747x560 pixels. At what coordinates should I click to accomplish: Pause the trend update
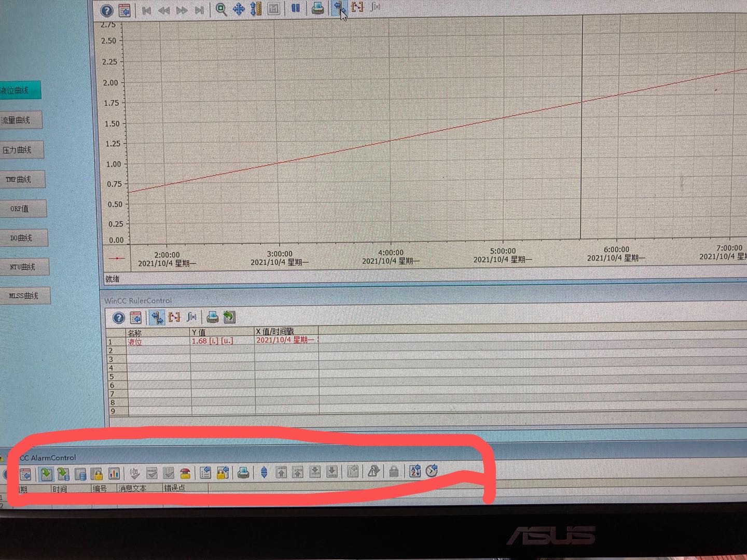coord(296,8)
